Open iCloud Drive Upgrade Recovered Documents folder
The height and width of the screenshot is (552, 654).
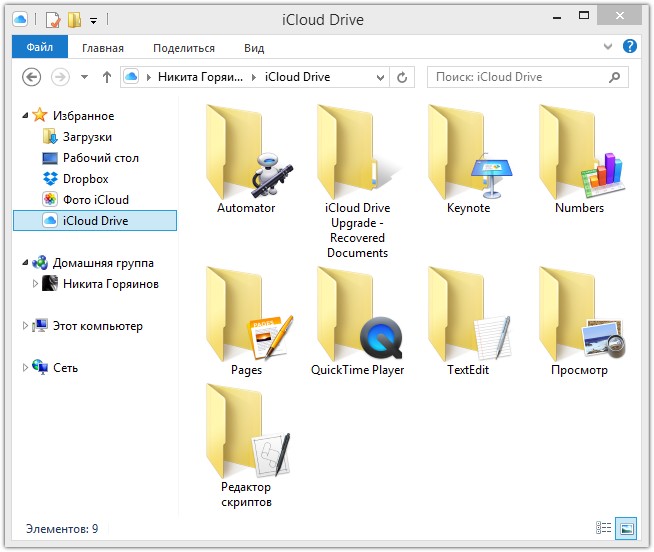tap(357, 182)
